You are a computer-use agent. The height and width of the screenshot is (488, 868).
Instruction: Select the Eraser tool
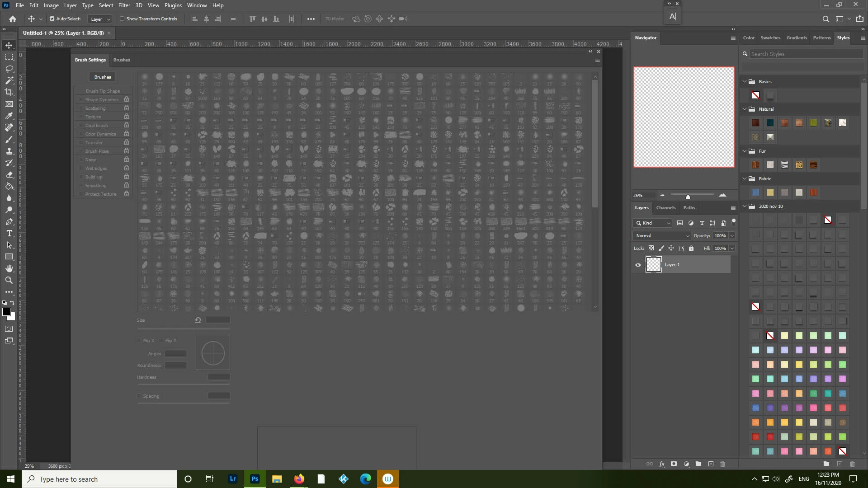click(9, 174)
